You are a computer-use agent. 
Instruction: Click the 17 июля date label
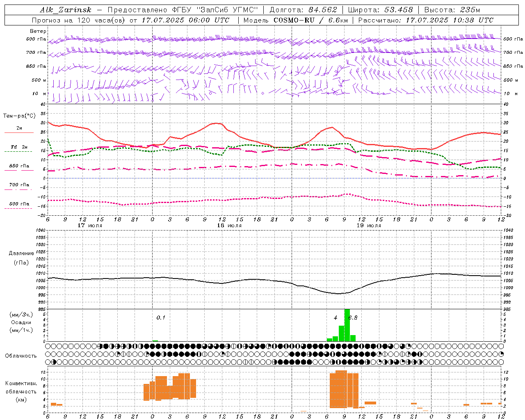tap(90, 226)
